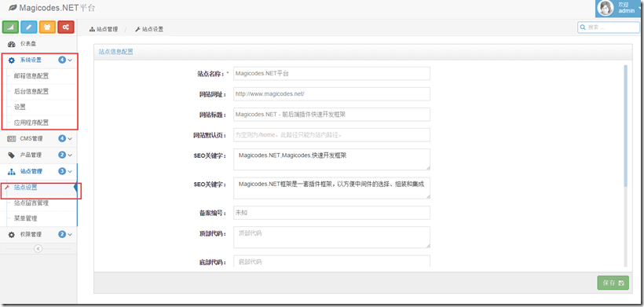Image resolution: width=644 pixels, height=307 pixels.
Task: Click the 产品管理 menu label
Action: [31, 155]
